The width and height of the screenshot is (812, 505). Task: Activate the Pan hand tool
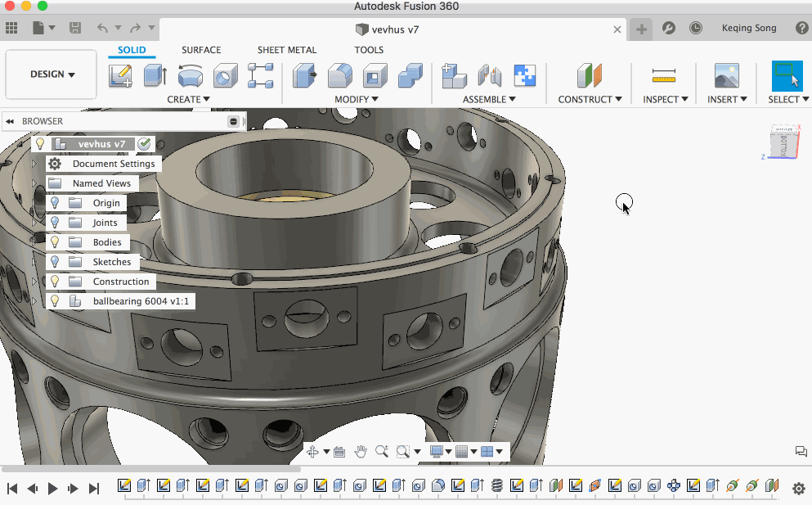pyautogui.click(x=361, y=451)
